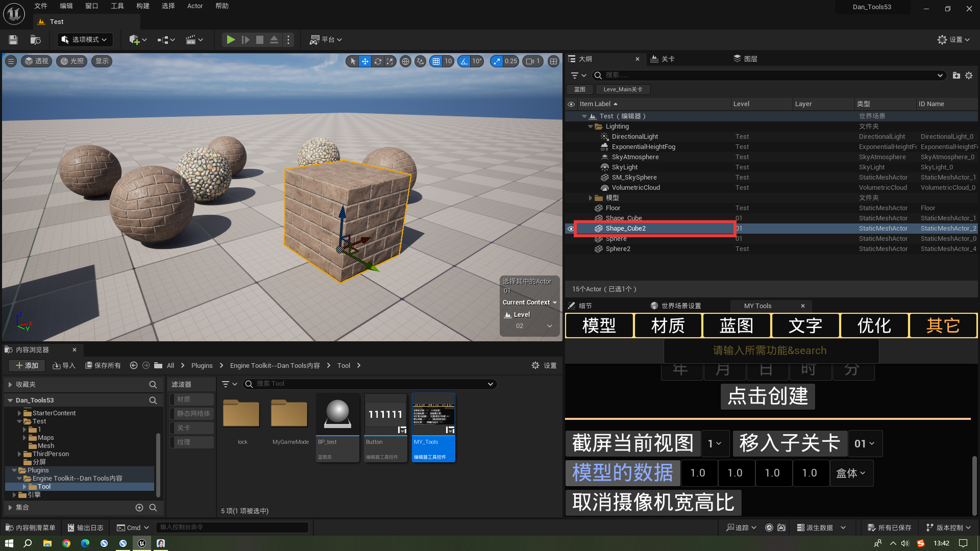Switch to the 世界场景设置 tab

pyautogui.click(x=676, y=306)
